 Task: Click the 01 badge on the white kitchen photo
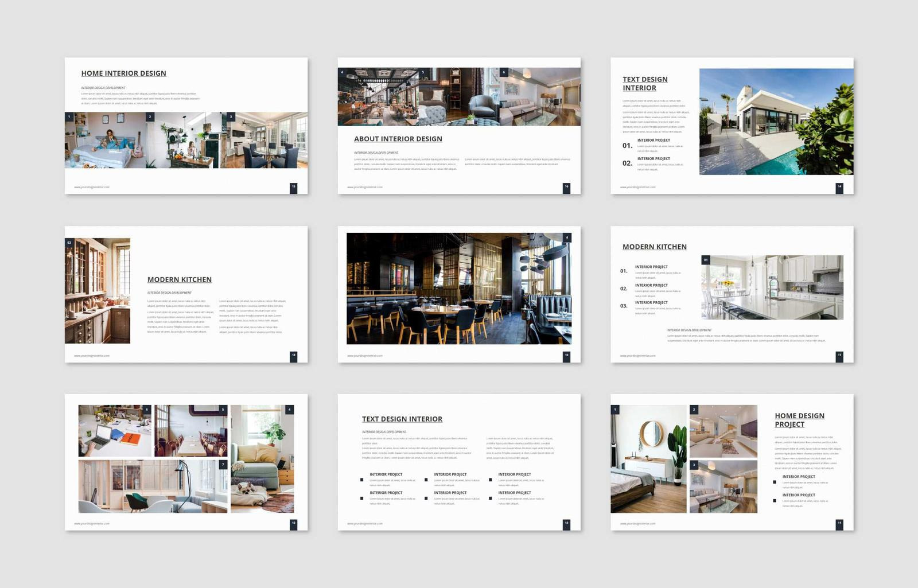(x=705, y=259)
